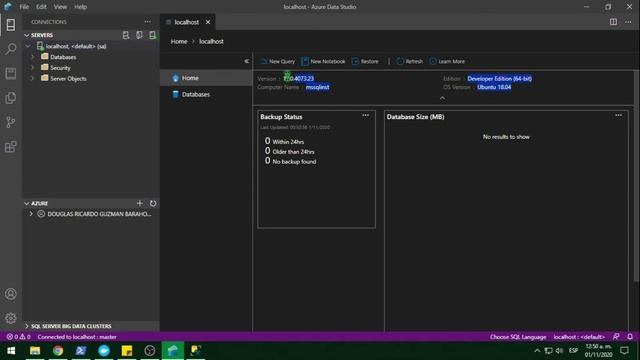Select the computer name value mssqlinst
640x360 pixels.
pyautogui.click(x=318, y=87)
